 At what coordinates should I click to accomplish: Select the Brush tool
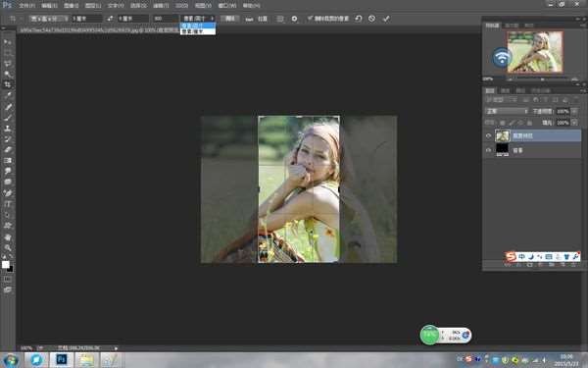point(8,118)
